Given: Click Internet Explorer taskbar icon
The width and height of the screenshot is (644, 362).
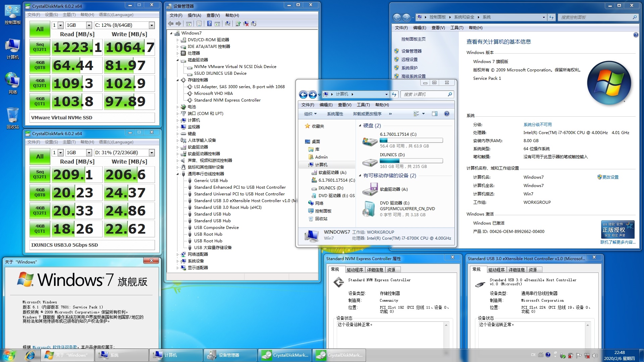Looking at the screenshot, I should point(30,355).
